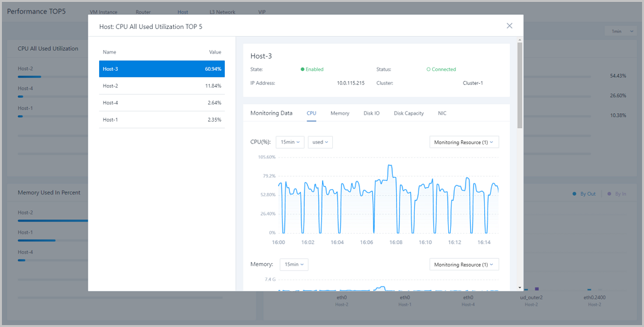Image resolution: width=644 pixels, height=327 pixels.
Task: Switch to the Memory monitoring tab
Action: coord(339,113)
